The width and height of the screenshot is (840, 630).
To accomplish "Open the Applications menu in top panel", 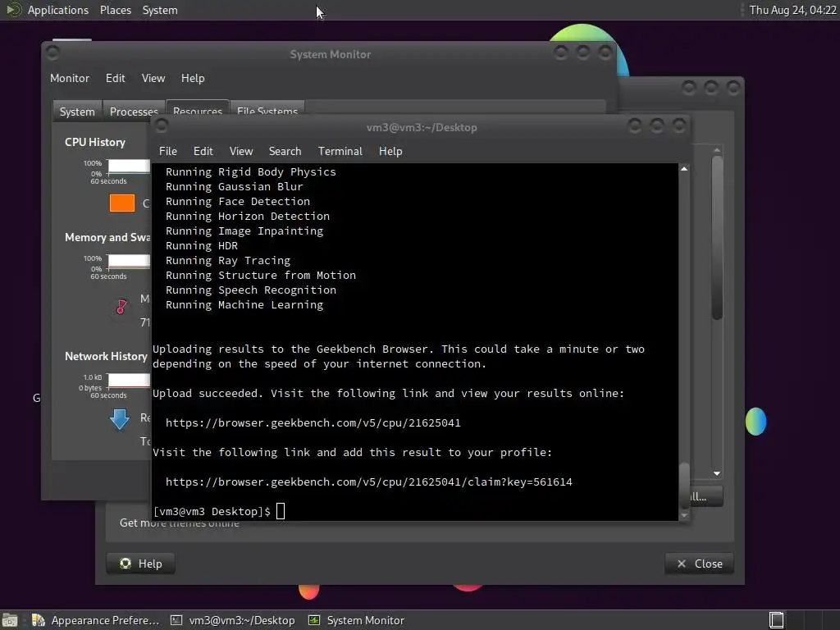I will 58,10.
